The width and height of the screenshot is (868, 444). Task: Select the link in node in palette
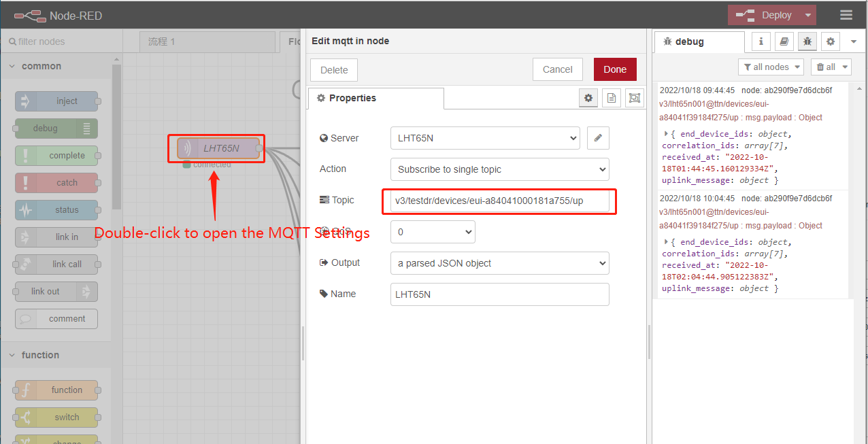56,237
